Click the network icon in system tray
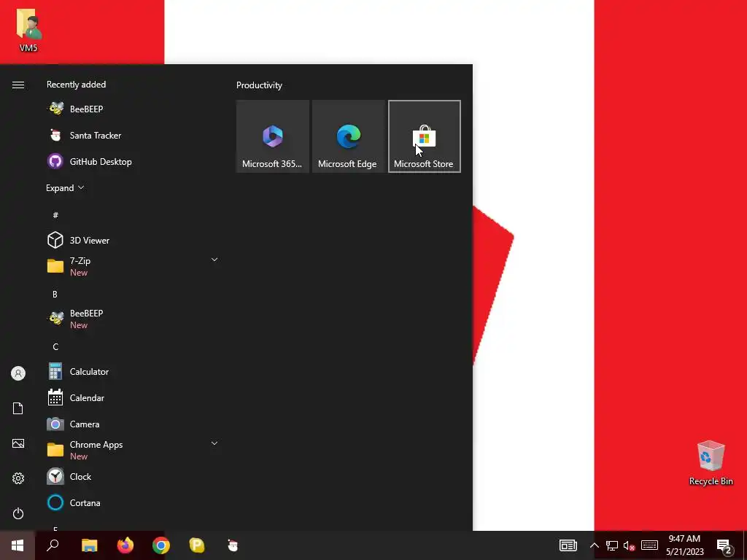 (612, 545)
